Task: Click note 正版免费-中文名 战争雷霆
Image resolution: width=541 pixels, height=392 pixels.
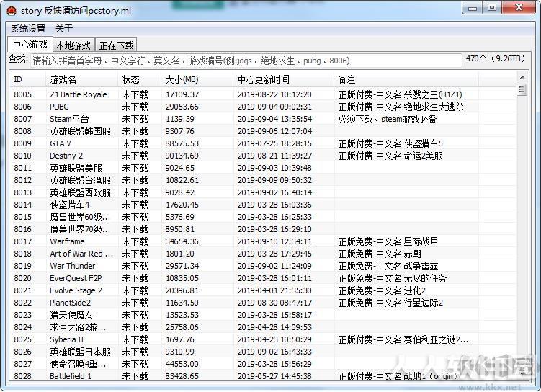Action: click(388, 266)
